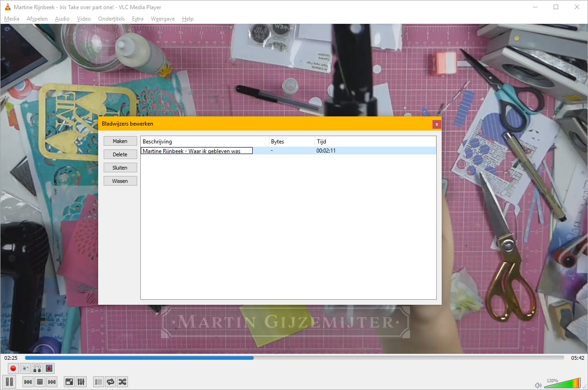Open the Weergave menu
Screen dimensions: 588x390
pyautogui.click(x=163, y=19)
